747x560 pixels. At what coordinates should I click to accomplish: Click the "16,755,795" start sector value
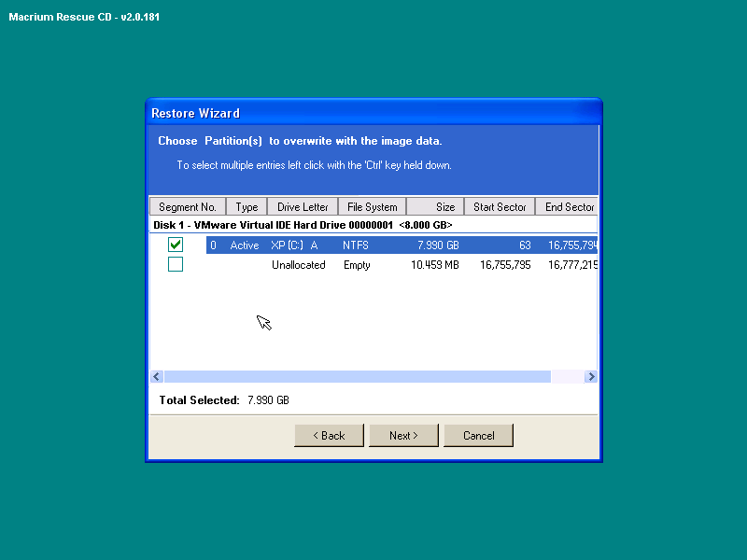coord(505,265)
